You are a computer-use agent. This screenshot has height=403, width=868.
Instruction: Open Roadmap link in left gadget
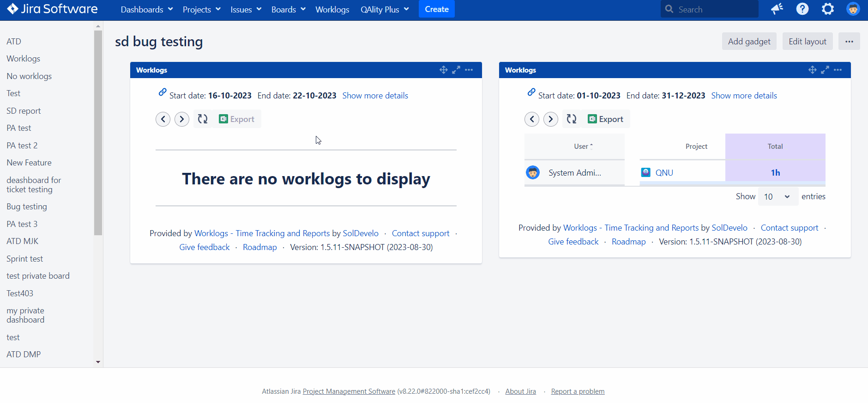tap(260, 247)
